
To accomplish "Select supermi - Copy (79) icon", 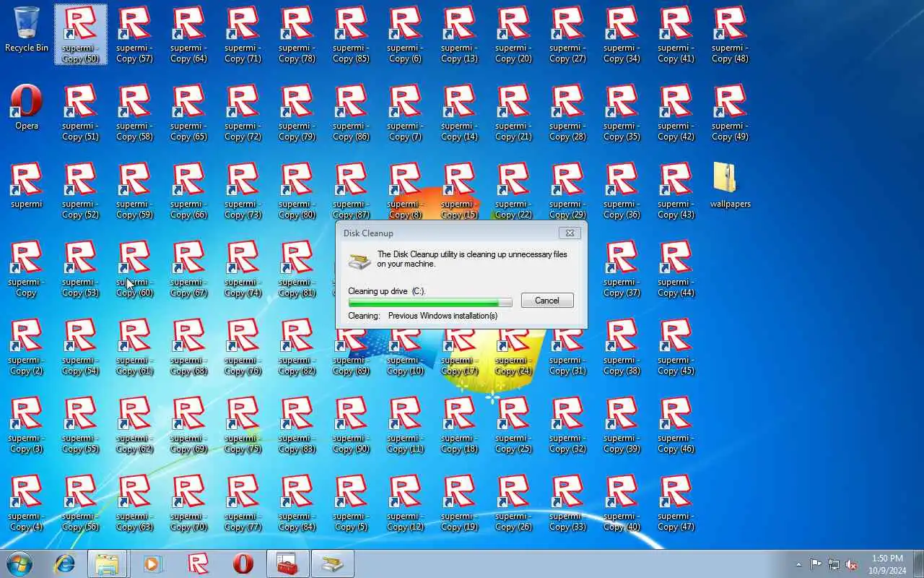I will 297,113.
